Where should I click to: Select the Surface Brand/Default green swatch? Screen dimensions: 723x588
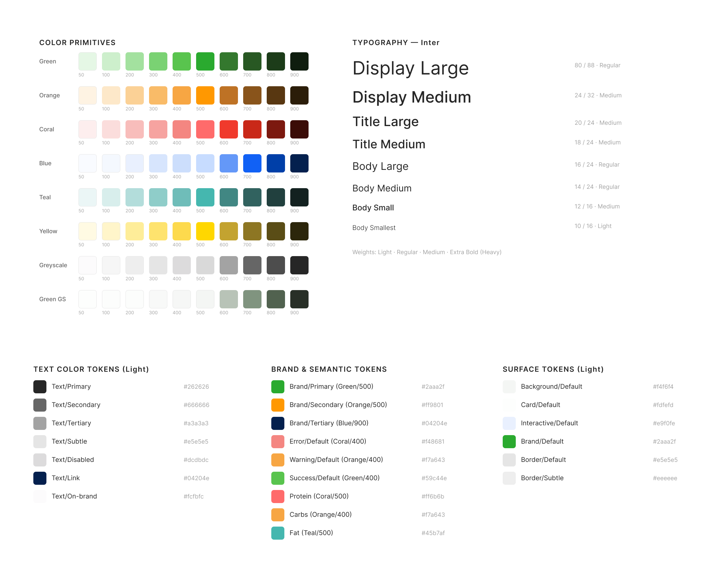point(509,441)
